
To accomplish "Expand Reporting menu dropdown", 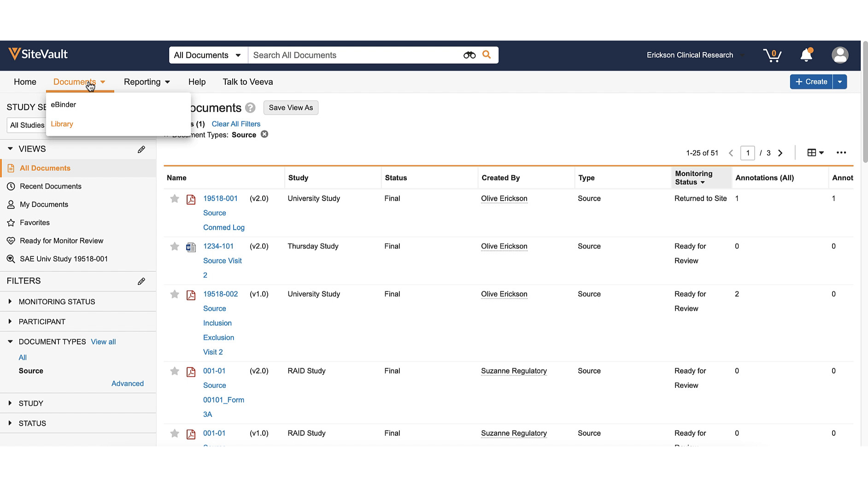I will tap(147, 82).
